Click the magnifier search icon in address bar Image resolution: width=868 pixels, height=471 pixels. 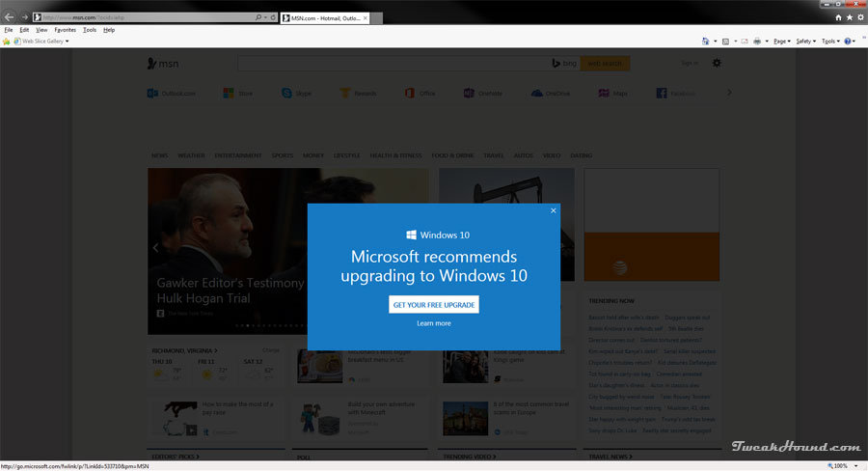coord(258,17)
